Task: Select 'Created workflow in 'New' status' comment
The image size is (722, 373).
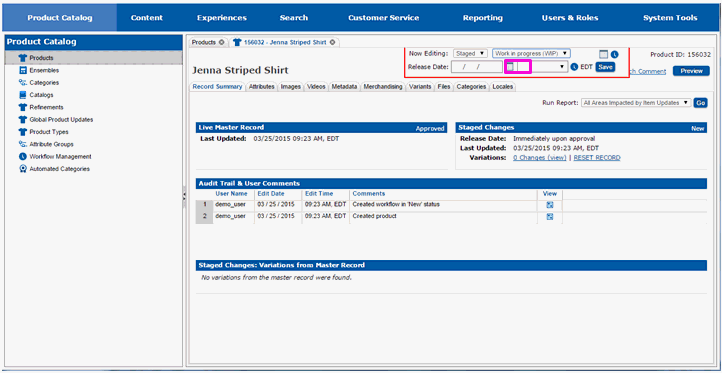Action: tap(396, 204)
